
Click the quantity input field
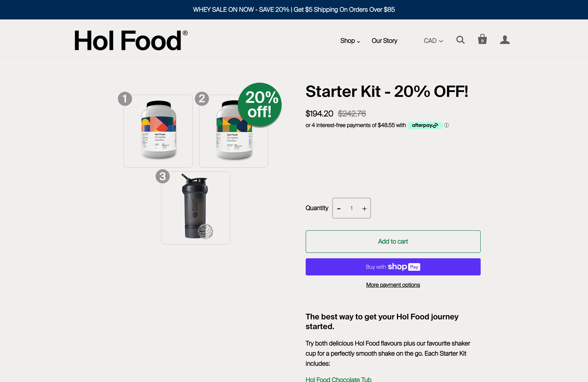pos(351,208)
